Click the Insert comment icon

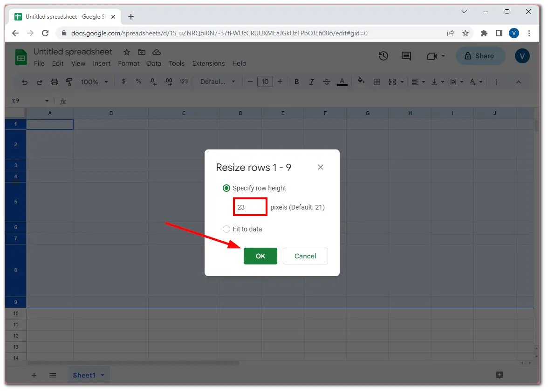406,56
